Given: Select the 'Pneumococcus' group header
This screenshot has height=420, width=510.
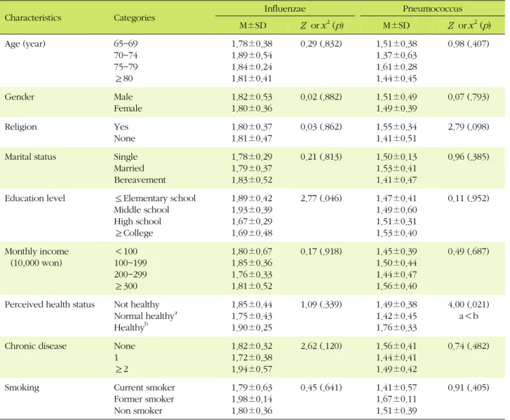Looking at the screenshot, I should 432,8.
